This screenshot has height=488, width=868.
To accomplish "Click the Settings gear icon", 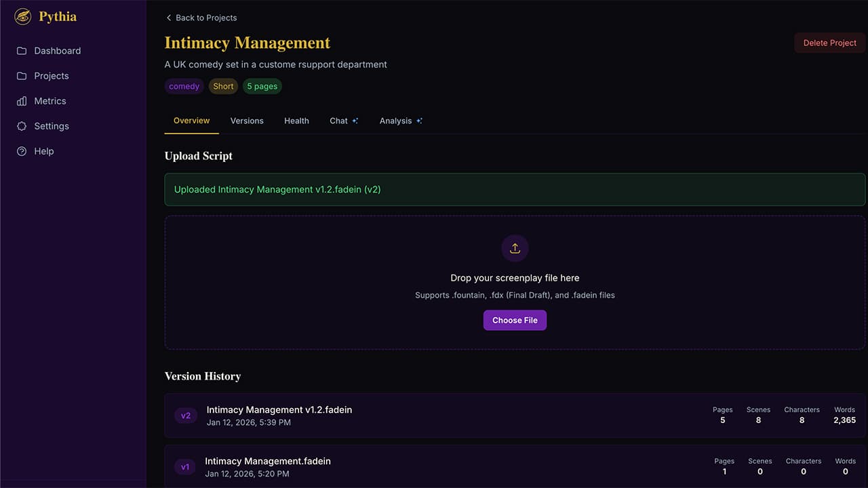I will 22,126.
